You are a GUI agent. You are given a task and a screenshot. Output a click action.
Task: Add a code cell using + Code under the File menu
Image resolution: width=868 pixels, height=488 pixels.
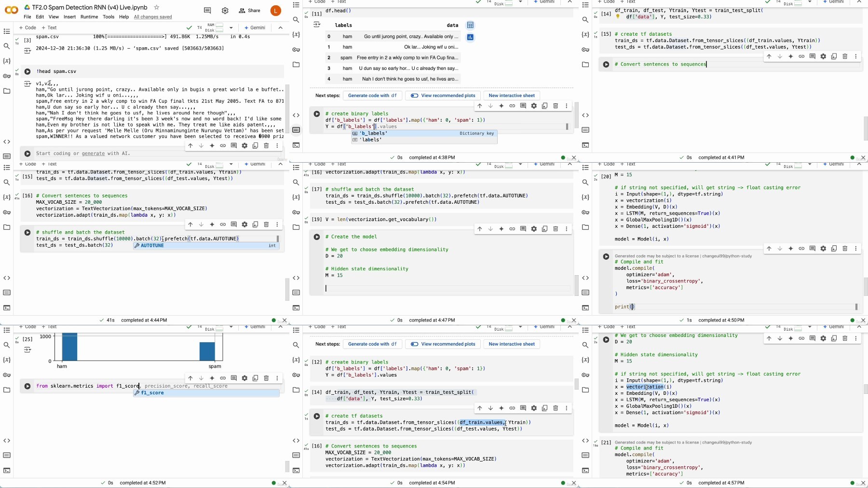click(27, 28)
